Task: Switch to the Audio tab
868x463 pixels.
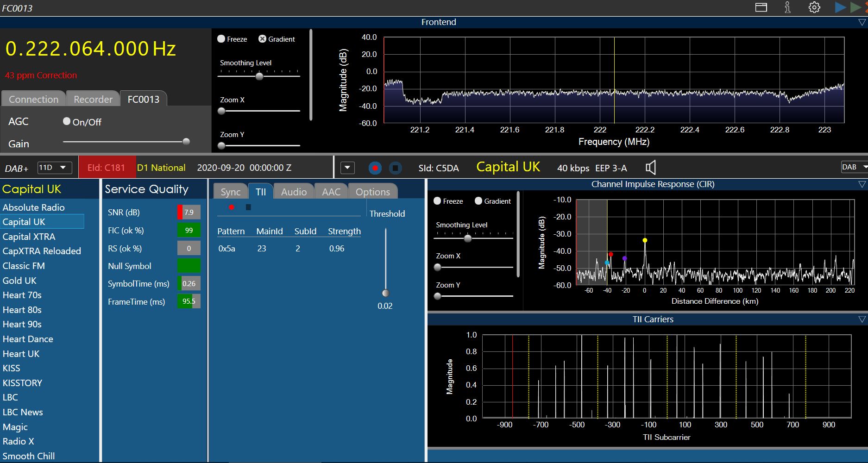Action: [x=294, y=192]
